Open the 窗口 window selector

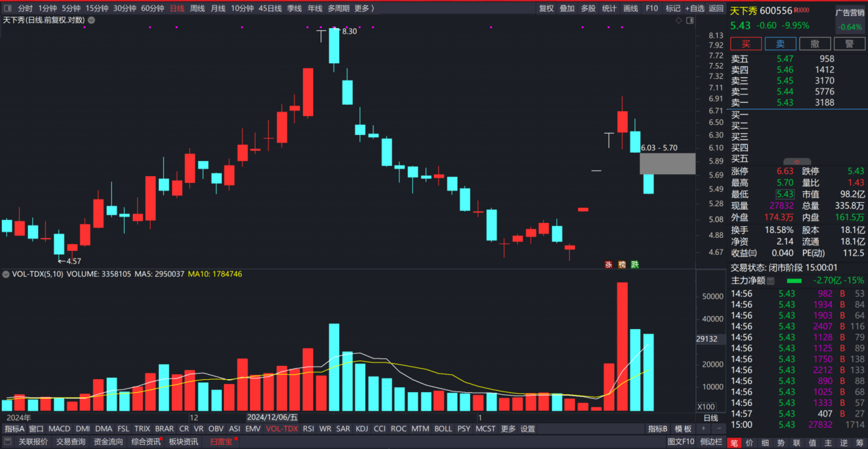[36, 428]
